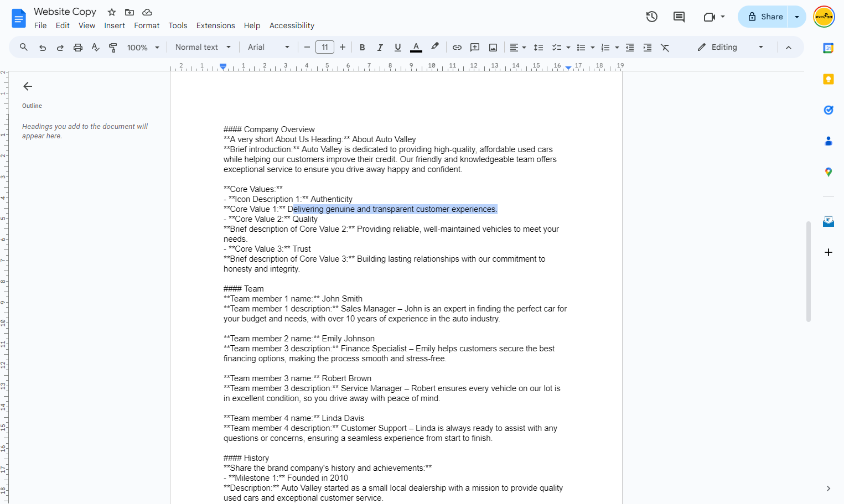Rename the Website Copy document title
Viewport: 844px width, 504px height.
click(65, 12)
